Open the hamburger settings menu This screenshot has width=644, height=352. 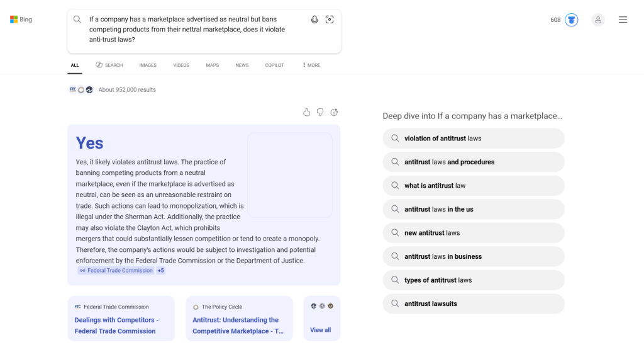click(x=623, y=20)
